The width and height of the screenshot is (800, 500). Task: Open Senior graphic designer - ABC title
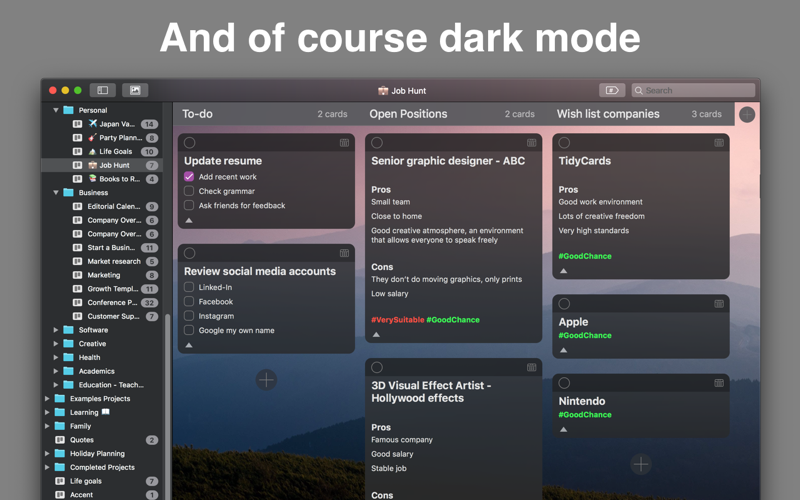click(448, 161)
